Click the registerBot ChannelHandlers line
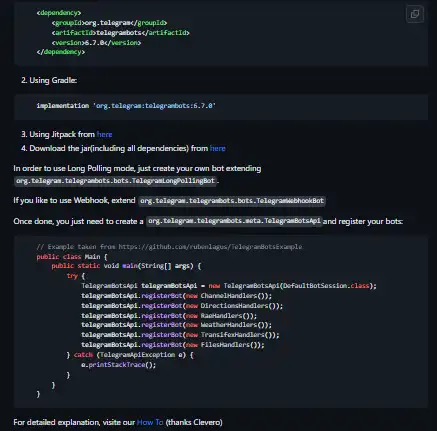 coord(176,296)
